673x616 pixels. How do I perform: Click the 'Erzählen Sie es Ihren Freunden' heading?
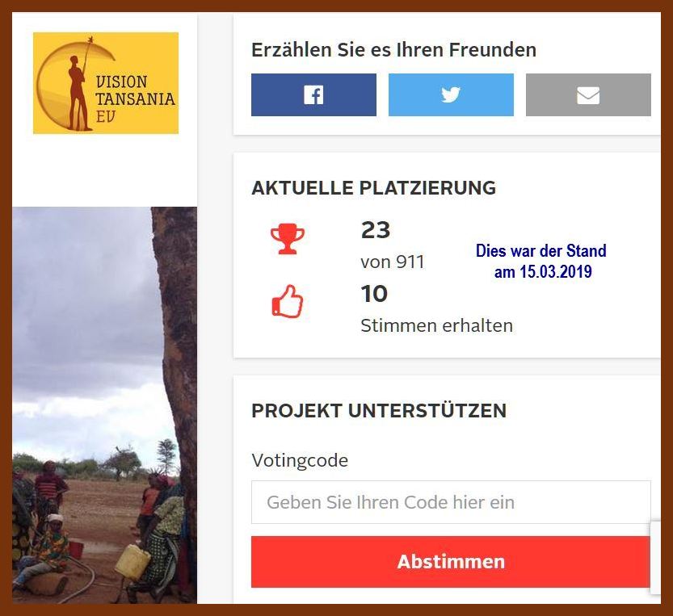click(394, 50)
